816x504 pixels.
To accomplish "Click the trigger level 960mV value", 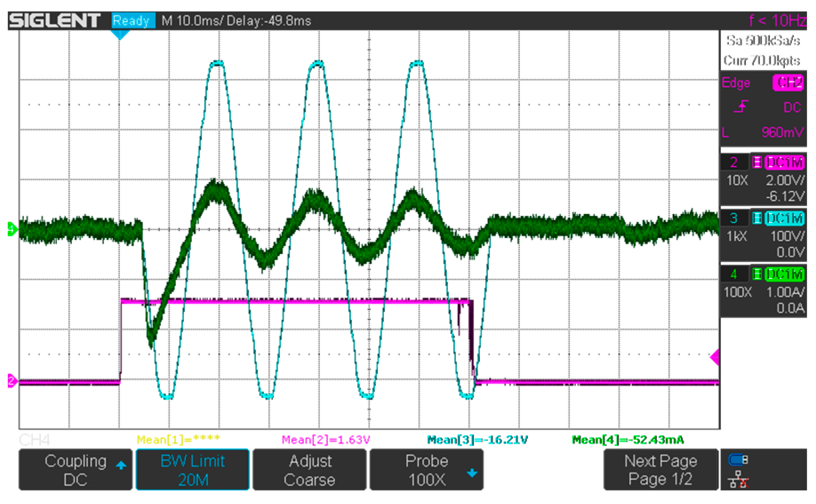I will point(782,132).
